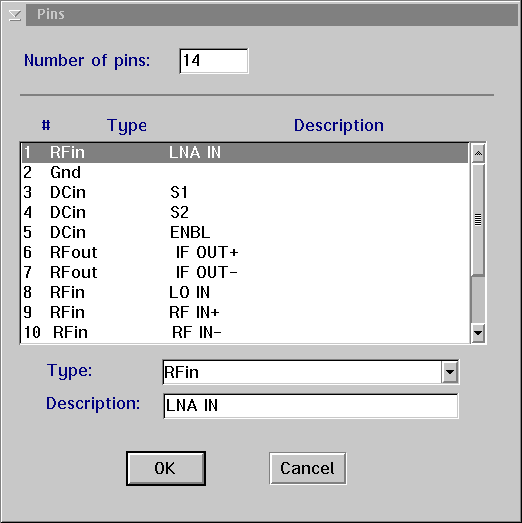Open the Type combo box showing RFin

pos(311,372)
